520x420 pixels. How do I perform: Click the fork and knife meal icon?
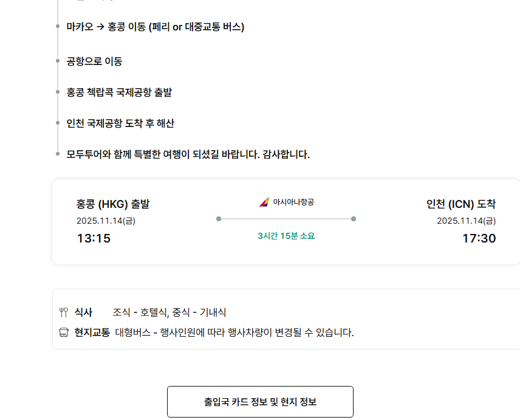[x=64, y=312]
